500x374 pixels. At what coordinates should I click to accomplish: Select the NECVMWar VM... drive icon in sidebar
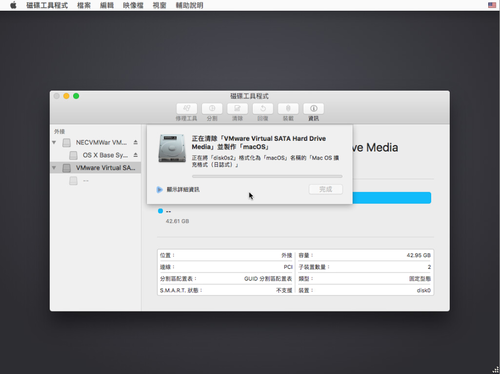[x=67, y=143]
